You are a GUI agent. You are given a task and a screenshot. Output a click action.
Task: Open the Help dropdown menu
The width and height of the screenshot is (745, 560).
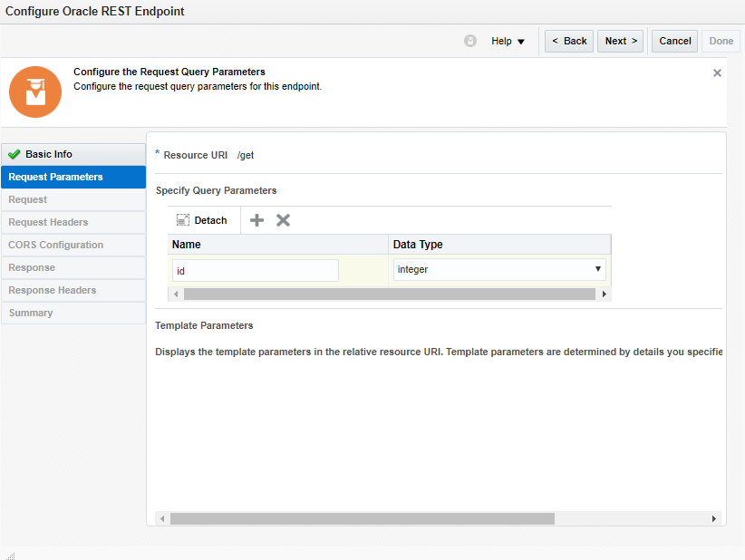(508, 42)
